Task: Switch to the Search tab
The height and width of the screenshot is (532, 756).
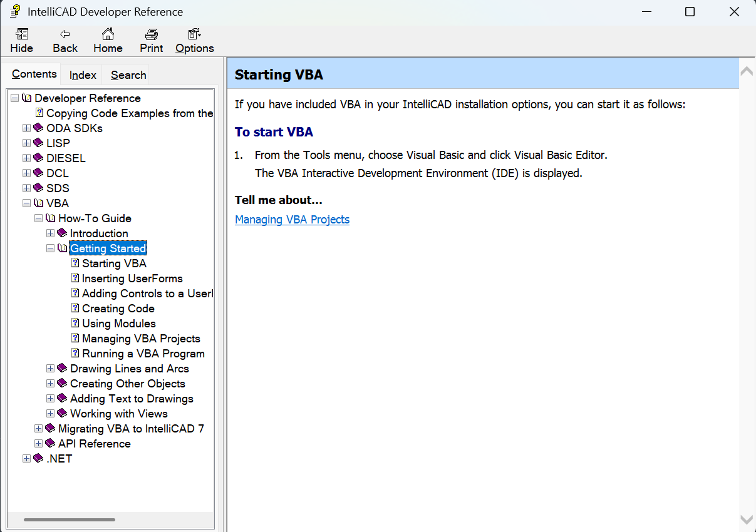Action: (128, 75)
